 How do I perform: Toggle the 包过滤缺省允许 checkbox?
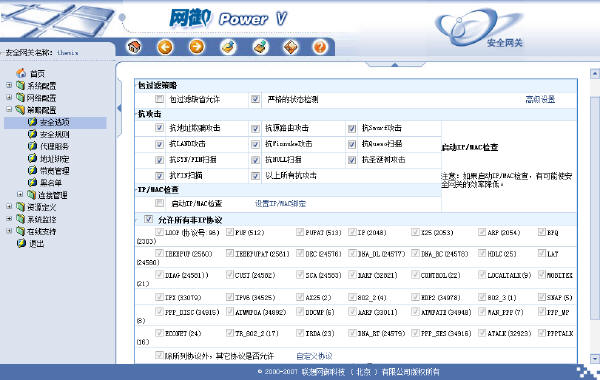159,99
